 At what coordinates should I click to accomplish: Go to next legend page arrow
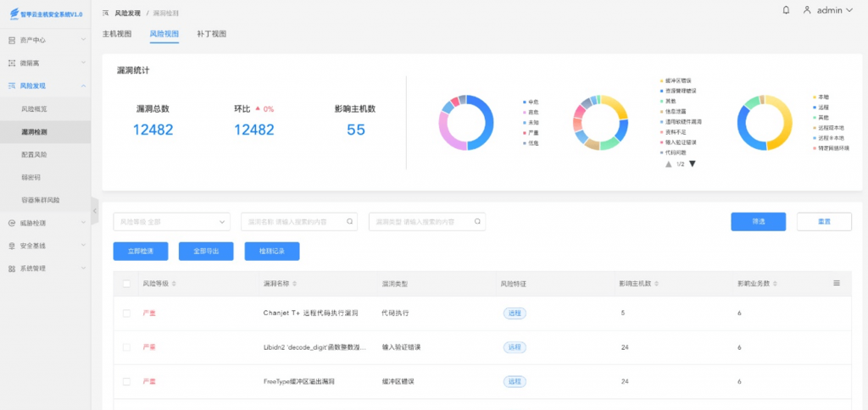(x=692, y=163)
